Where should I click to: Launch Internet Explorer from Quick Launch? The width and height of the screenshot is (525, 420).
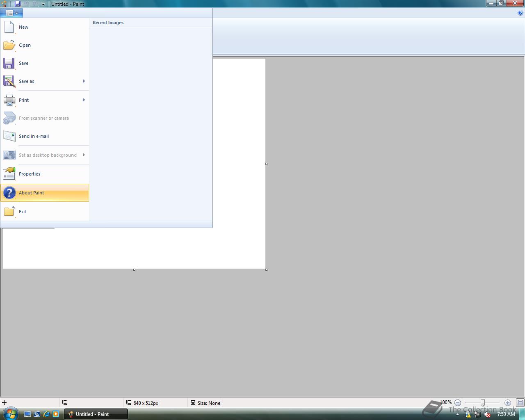[46, 414]
